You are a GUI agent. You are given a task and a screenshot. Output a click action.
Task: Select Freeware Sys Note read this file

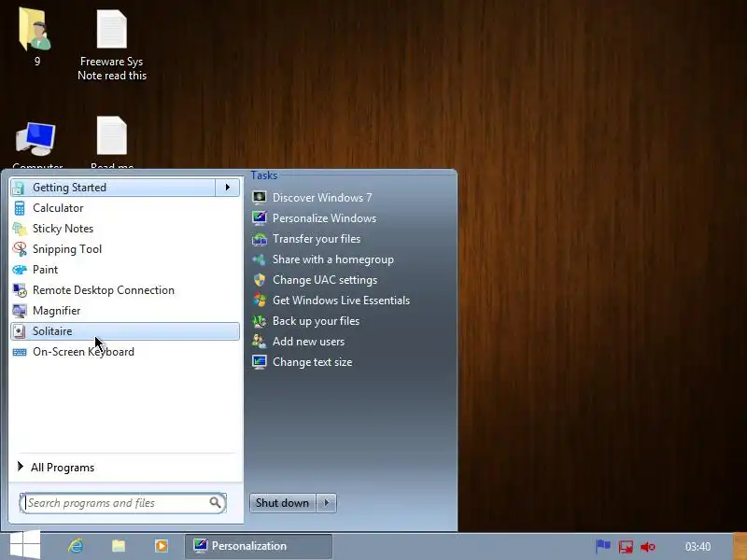112,45
